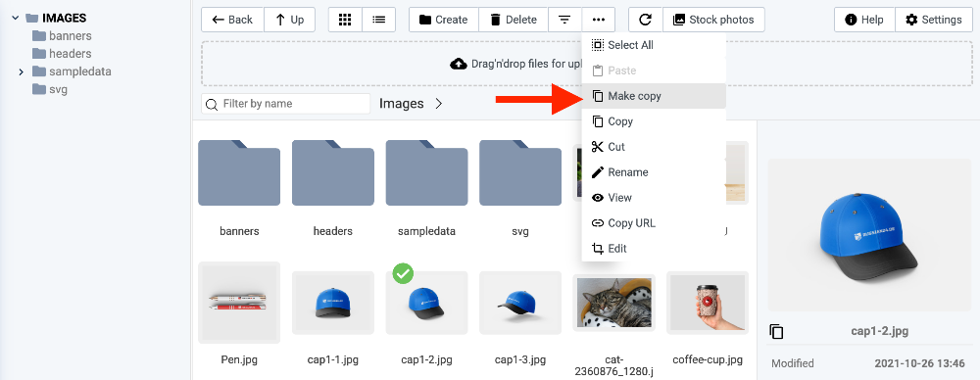The image size is (980, 380).
Task: Switch to grid view icon
Action: click(345, 20)
